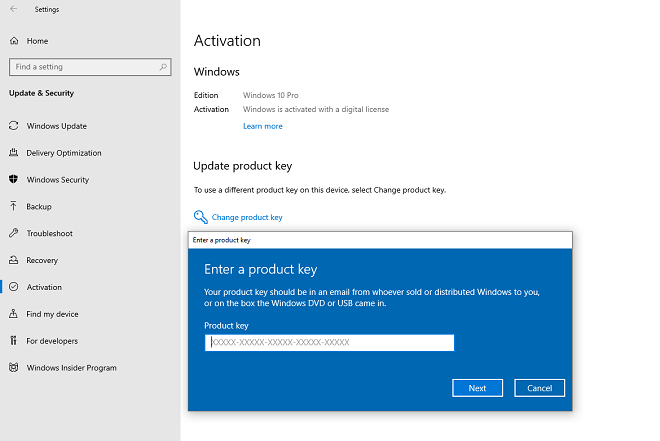The image size is (660, 441).
Task: Click the Windows Security shield icon
Action: pyautogui.click(x=14, y=180)
